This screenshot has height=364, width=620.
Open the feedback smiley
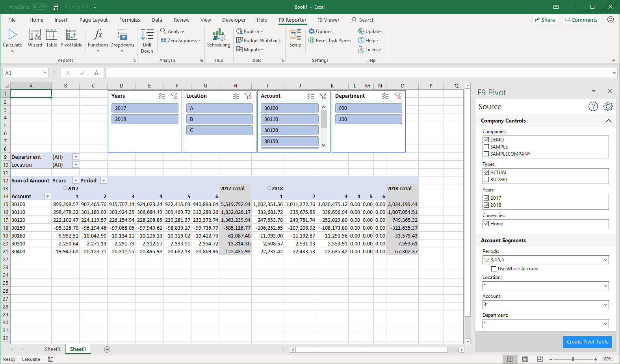click(x=611, y=19)
